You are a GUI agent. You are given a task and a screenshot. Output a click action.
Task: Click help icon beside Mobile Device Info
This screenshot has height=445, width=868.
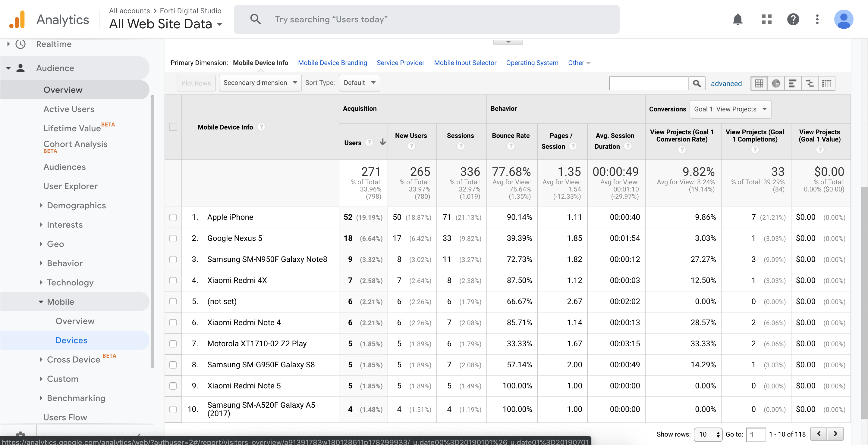point(261,127)
